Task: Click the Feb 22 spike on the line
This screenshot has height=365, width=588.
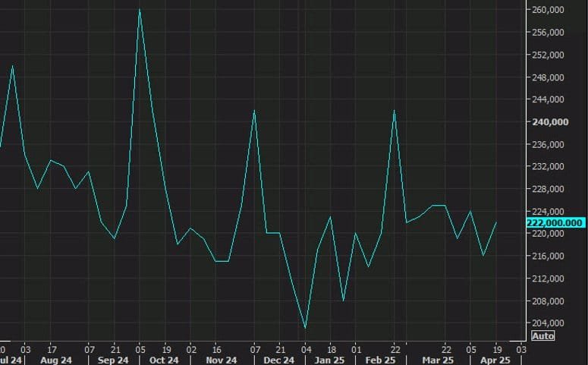Action: pos(394,111)
